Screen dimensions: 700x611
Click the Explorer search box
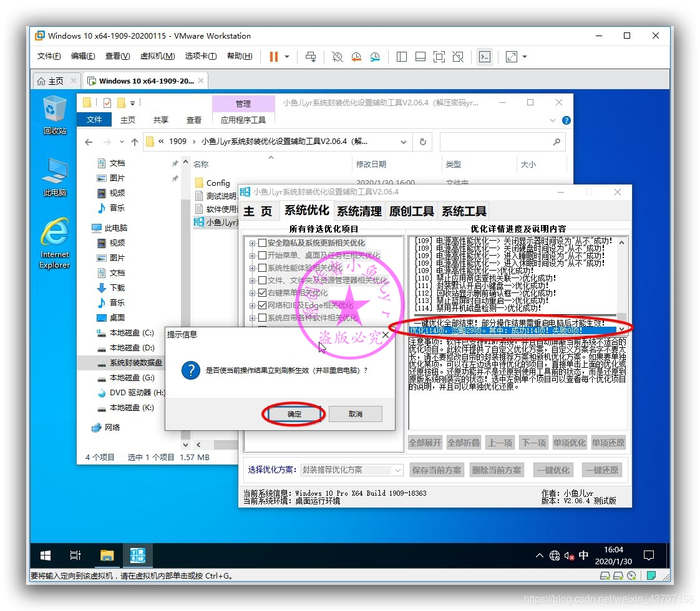[x=503, y=142]
